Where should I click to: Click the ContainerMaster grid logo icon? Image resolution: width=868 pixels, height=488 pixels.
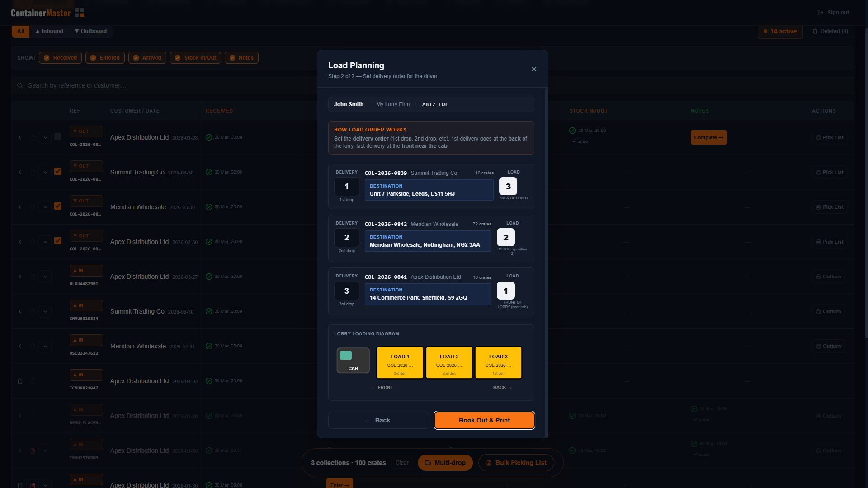click(x=80, y=13)
